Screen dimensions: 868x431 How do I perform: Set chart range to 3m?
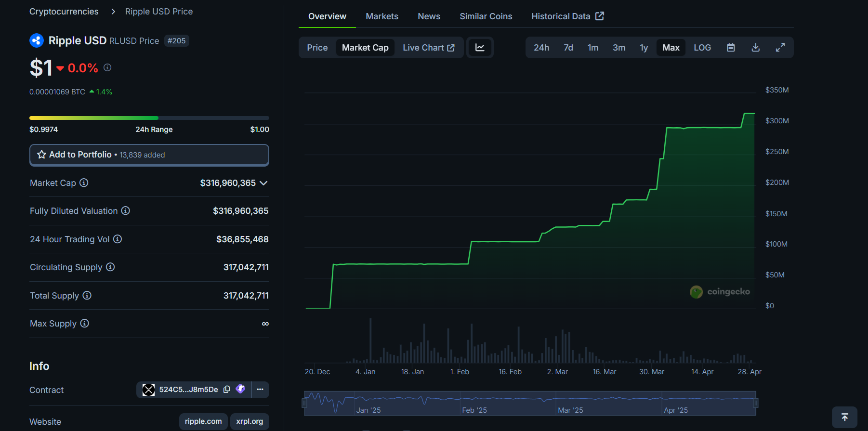point(619,48)
